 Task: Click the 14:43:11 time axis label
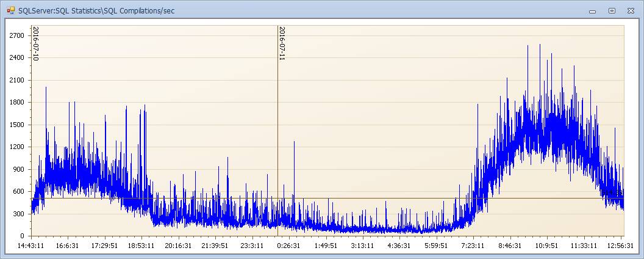pos(32,246)
